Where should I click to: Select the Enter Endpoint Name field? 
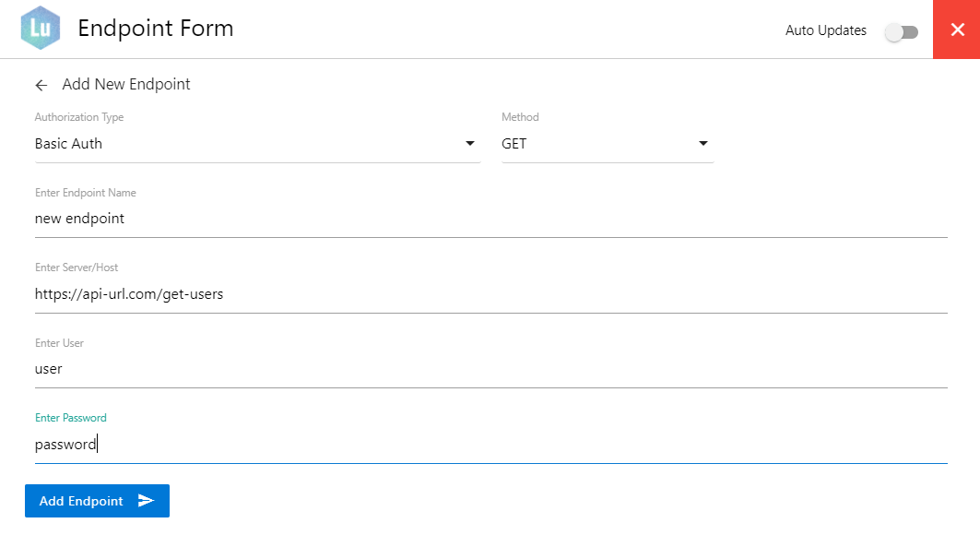pyautogui.click(x=369, y=219)
